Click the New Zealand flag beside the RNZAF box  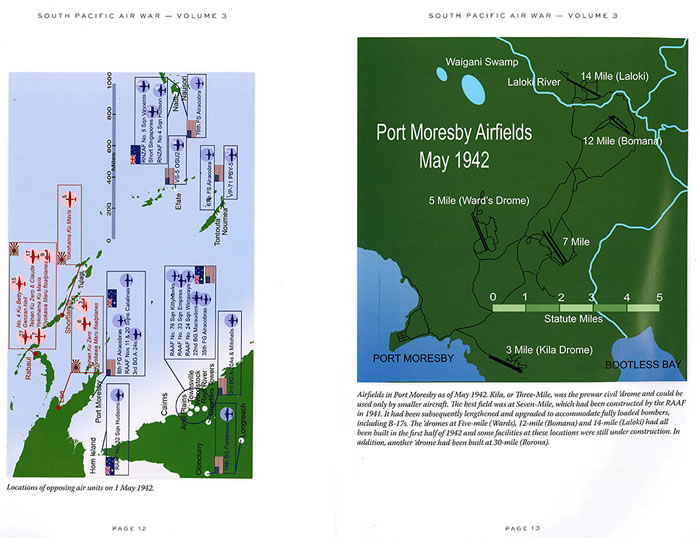coord(136,154)
